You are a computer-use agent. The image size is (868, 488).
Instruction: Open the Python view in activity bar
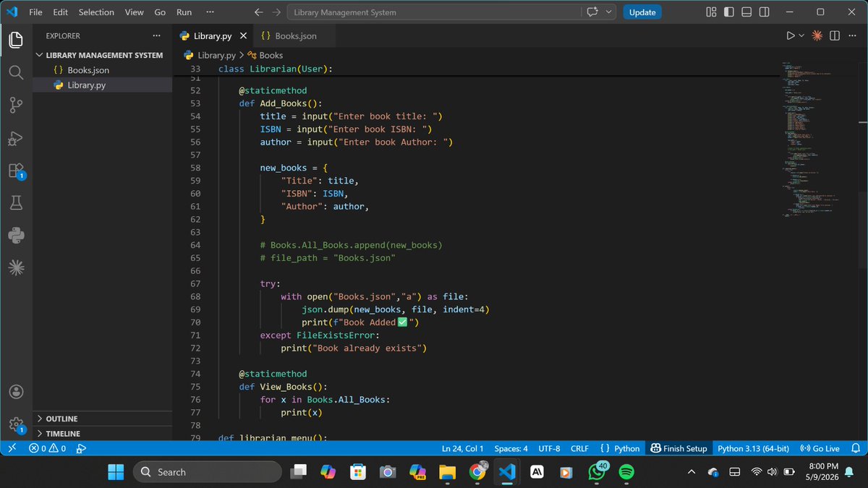tap(16, 235)
